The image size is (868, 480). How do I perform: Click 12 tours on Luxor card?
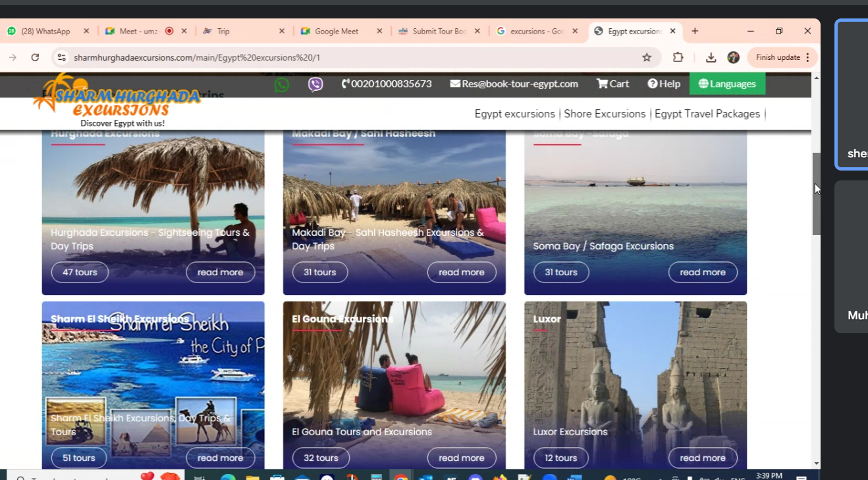(x=561, y=458)
